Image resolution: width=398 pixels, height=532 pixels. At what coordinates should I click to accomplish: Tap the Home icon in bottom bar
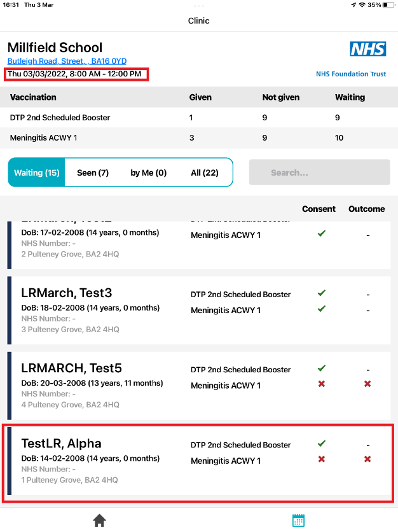(99, 521)
